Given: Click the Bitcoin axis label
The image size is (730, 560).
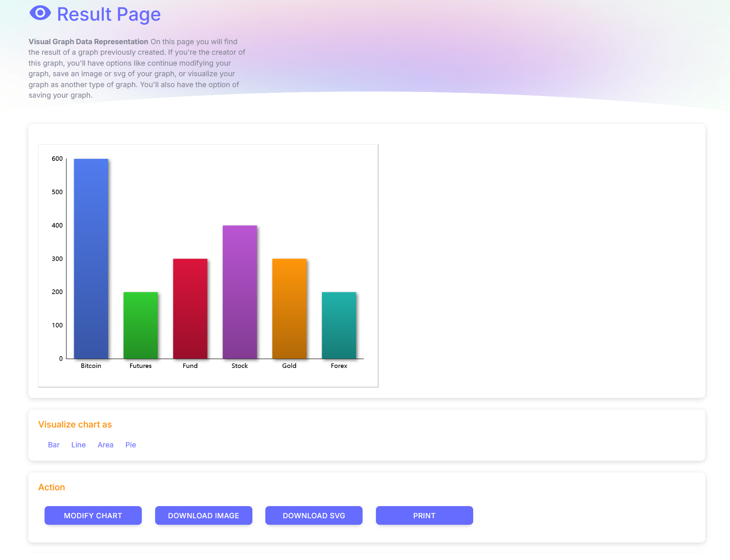Looking at the screenshot, I should (x=91, y=365).
